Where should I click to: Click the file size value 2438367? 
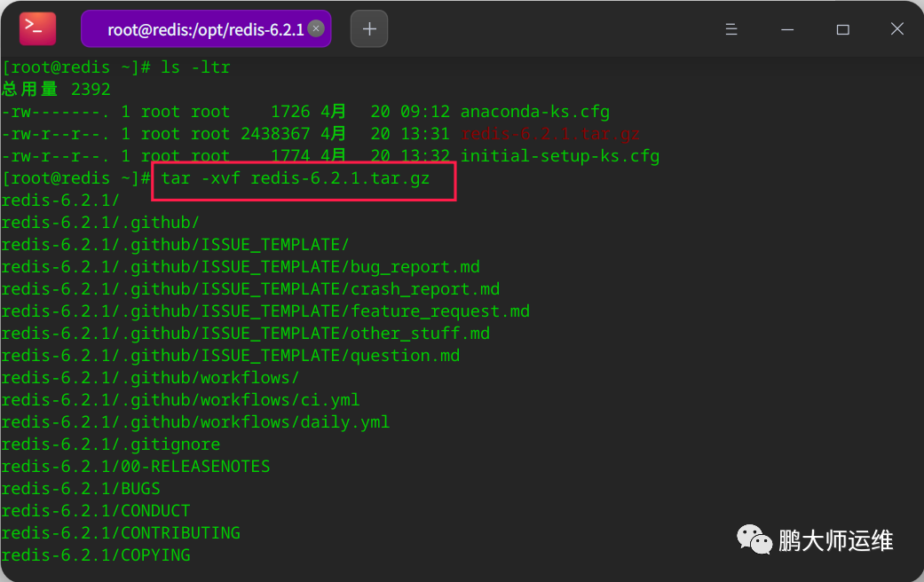[275, 134]
